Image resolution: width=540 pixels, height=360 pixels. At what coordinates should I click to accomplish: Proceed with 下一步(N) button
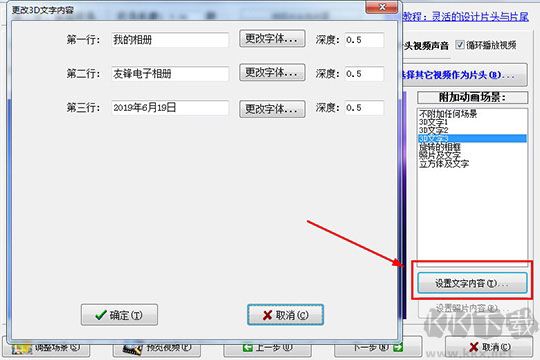click(378, 348)
